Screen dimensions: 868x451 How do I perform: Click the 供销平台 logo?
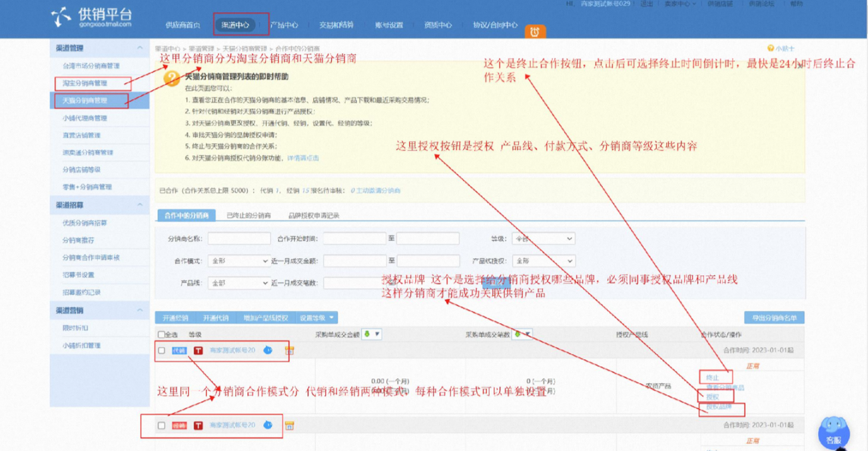[91, 17]
